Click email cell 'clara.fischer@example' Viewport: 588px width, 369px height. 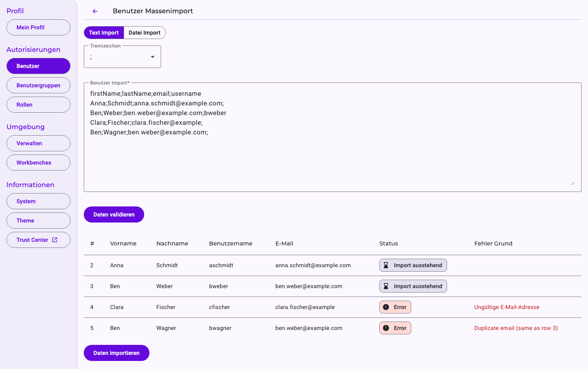(305, 307)
